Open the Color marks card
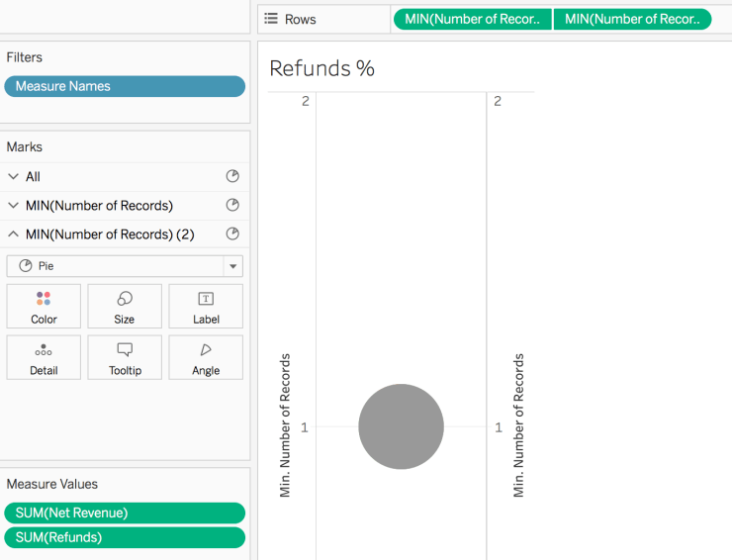 (44, 307)
